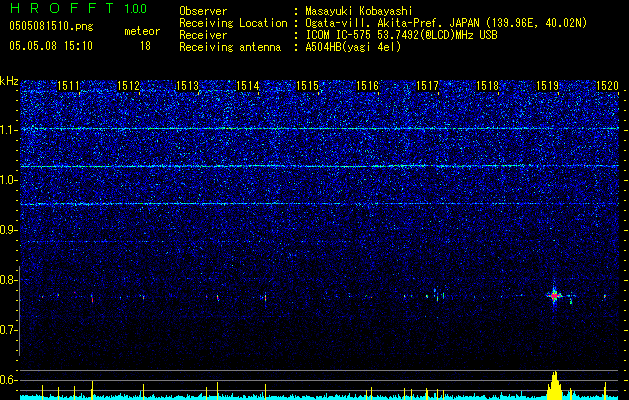This screenshot has height=400, width=629.
Task: Click time axis label 1515
Action: pos(308,86)
